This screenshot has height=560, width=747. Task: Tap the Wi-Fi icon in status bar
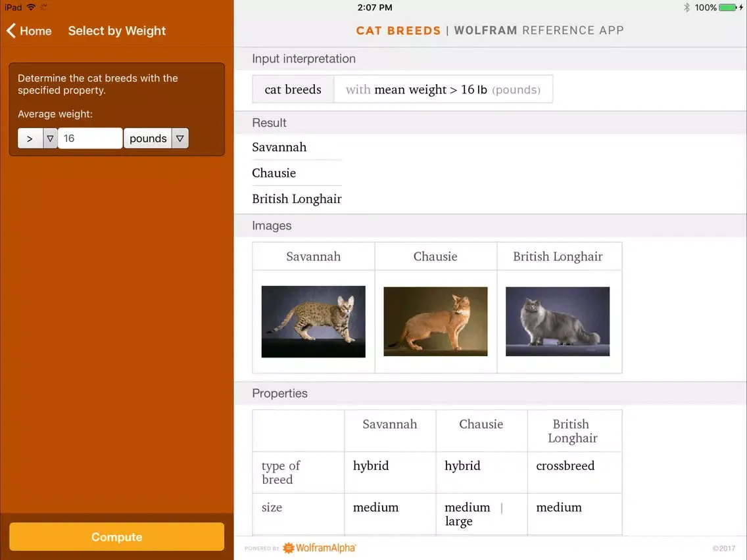tap(31, 7)
